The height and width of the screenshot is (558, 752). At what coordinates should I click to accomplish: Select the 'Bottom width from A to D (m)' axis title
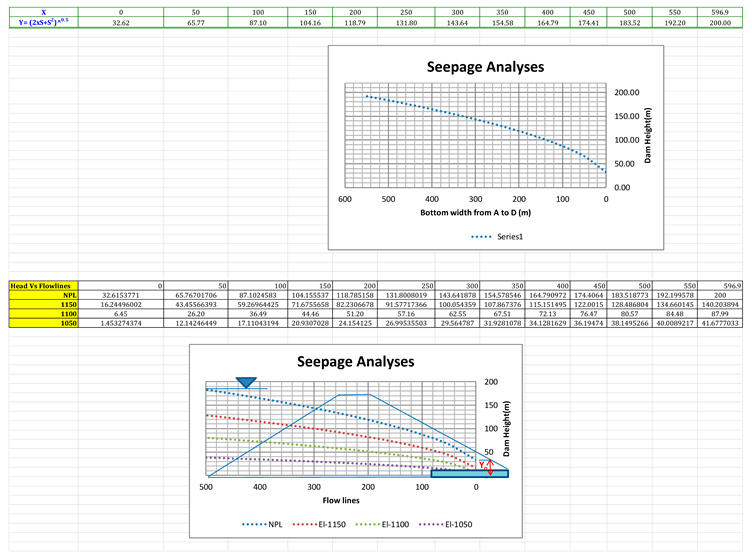pyautogui.click(x=475, y=214)
